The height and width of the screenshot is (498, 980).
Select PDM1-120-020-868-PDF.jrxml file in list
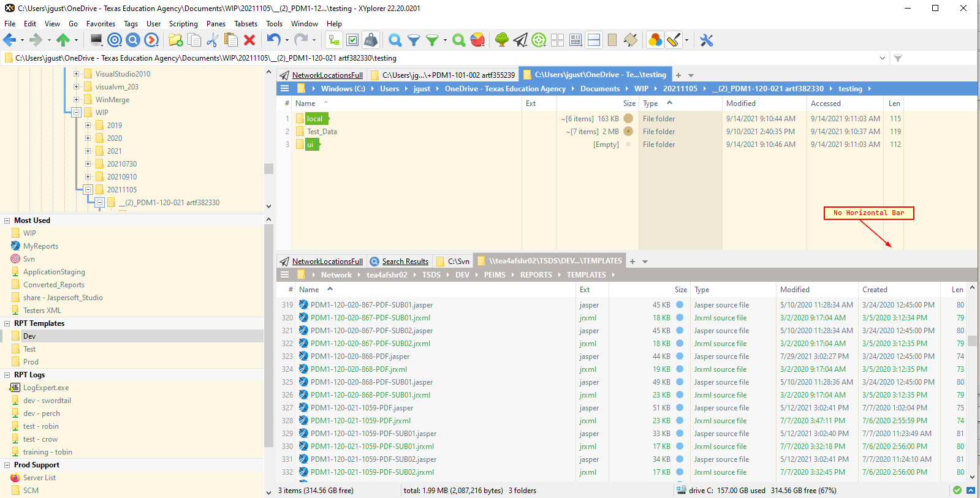point(359,369)
